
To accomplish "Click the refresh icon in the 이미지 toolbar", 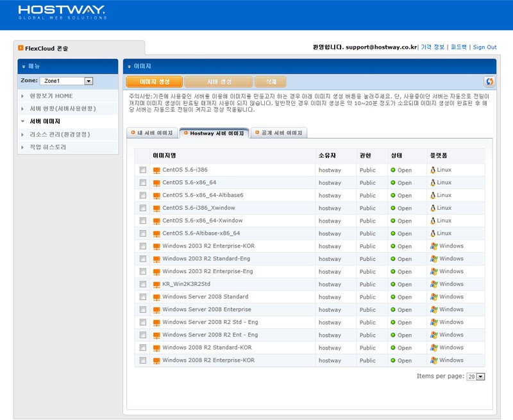I will click(489, 81).
